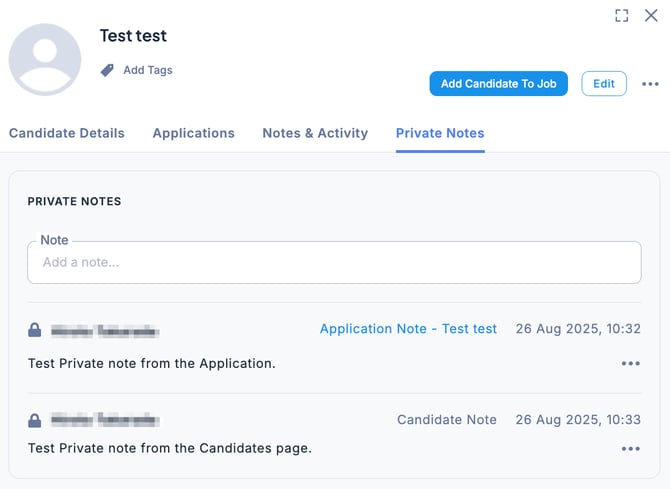Select the Private Notes tab
The image size is (670, 489).
pos(440,133)
